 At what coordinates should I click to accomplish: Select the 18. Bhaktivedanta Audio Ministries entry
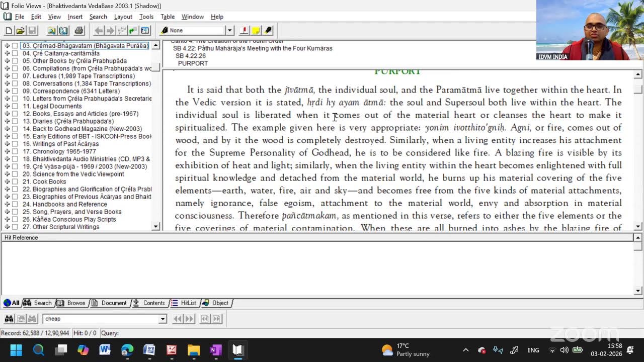[86, 159]
